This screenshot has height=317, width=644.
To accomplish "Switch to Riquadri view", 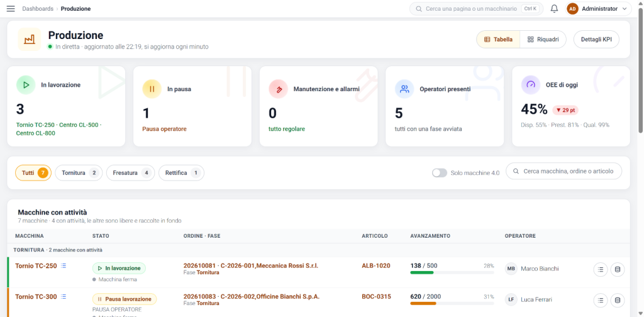I will 543,40.
